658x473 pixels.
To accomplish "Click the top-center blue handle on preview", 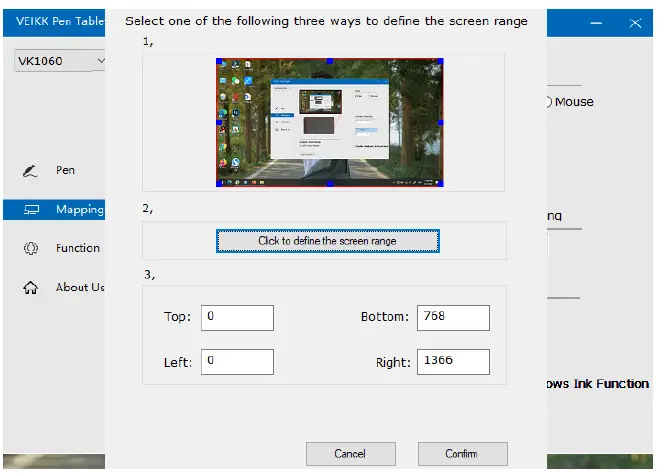I will coord(330,61).
